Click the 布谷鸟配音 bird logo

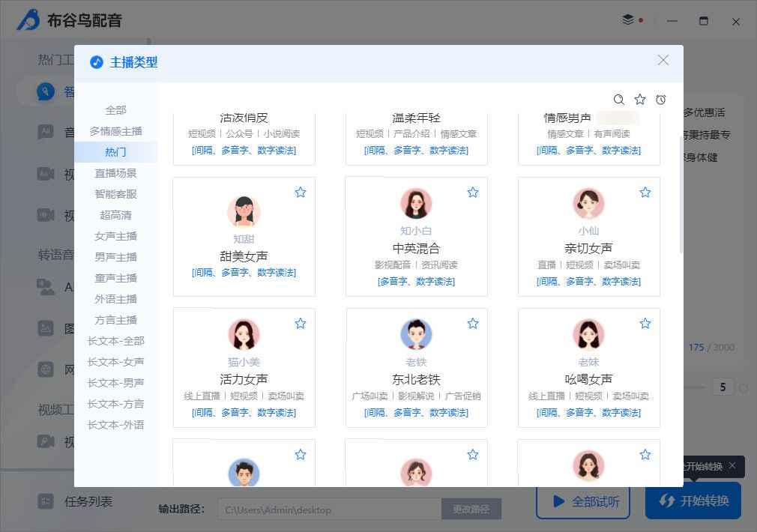pyautogui.click(x=28, y=19)
